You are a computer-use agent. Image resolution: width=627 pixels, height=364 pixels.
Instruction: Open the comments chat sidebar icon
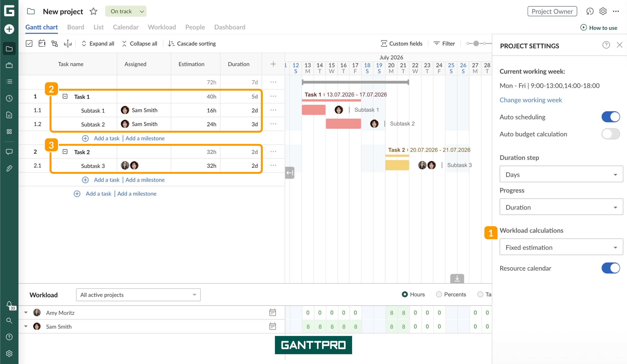9,152
